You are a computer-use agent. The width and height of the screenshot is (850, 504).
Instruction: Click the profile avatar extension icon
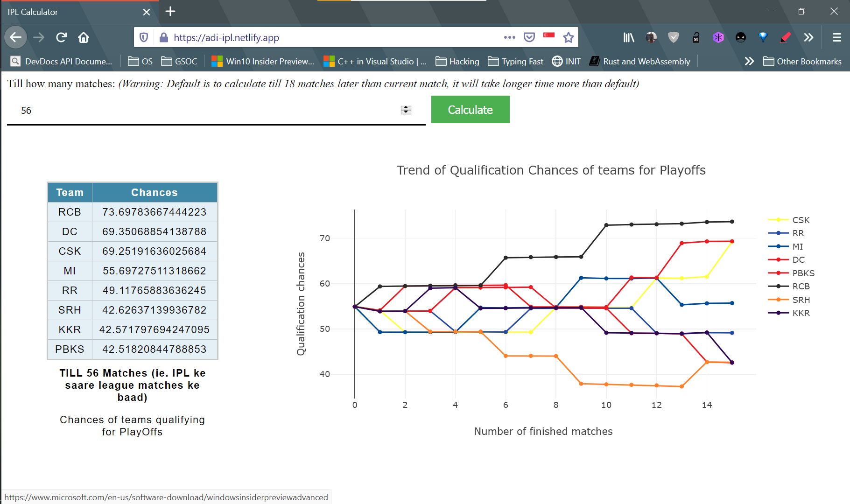[x=651, y=37]
